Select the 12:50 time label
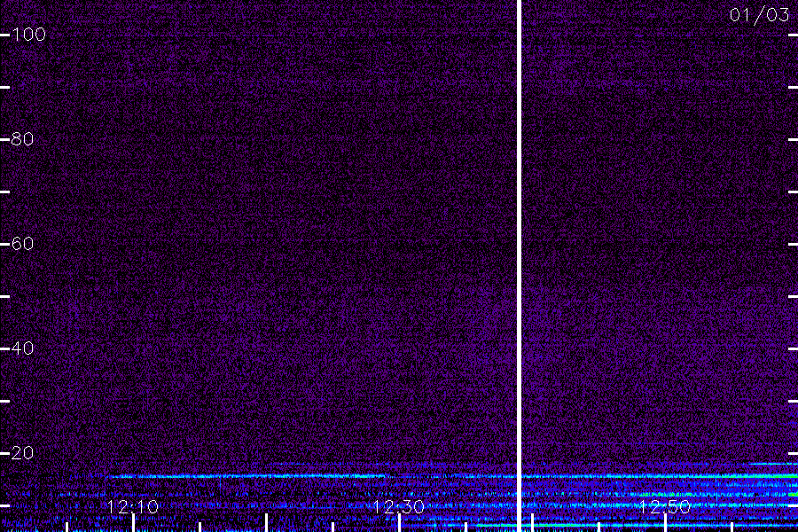 (665, 506)
